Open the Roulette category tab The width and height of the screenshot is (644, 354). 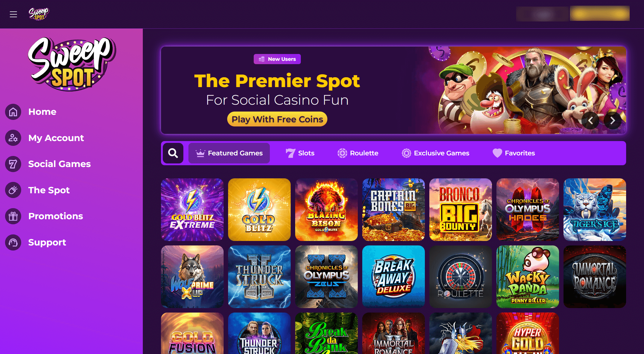[358, 153]
